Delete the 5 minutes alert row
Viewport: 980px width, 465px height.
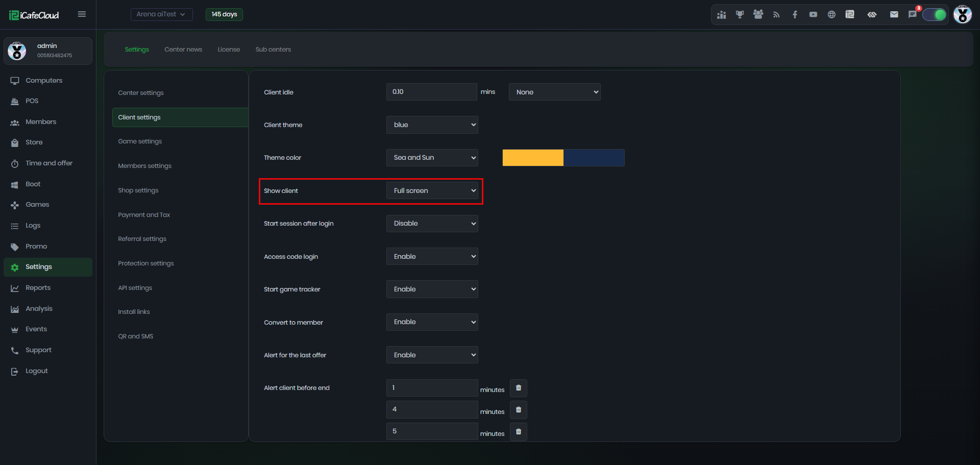[x=519, y=432]
